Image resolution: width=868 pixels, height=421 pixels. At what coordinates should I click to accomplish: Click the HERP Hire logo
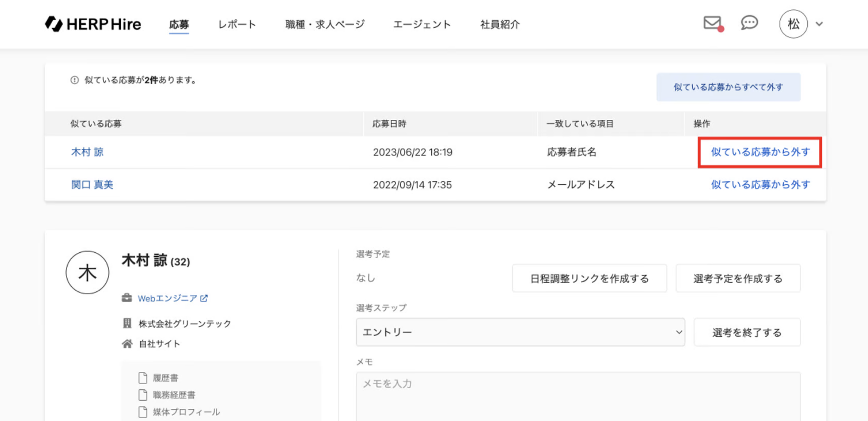(x=93, y=24)
